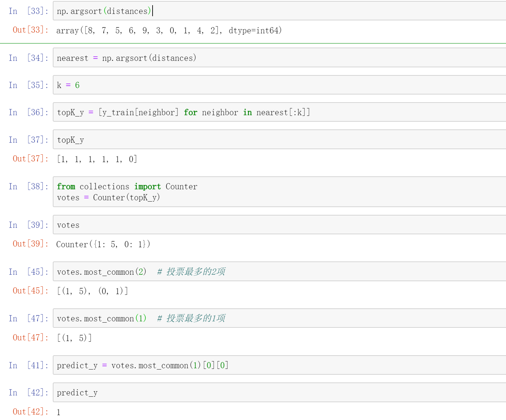Click the final output value 1
The width and height of the screenshot is (506, 420).
pyautogui.click(x=59, y=412)
